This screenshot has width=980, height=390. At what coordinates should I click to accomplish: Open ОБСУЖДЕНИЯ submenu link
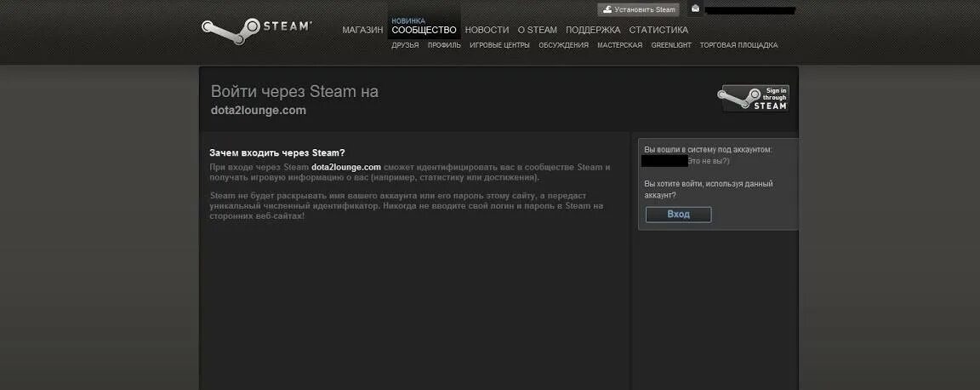(x=563, y=45)
